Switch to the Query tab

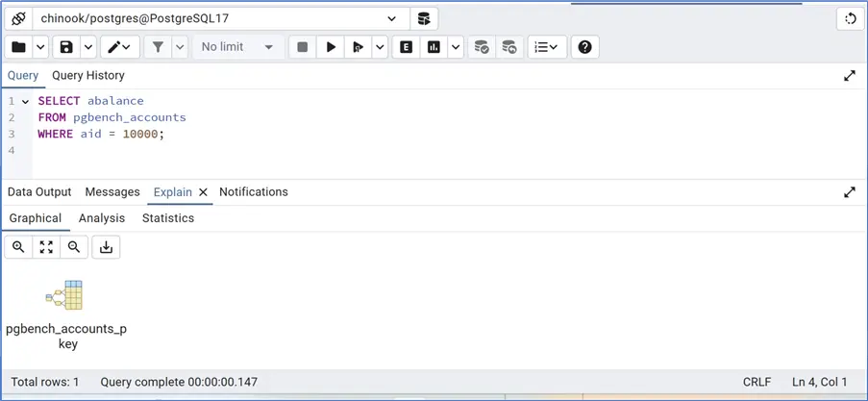(23, 75)
